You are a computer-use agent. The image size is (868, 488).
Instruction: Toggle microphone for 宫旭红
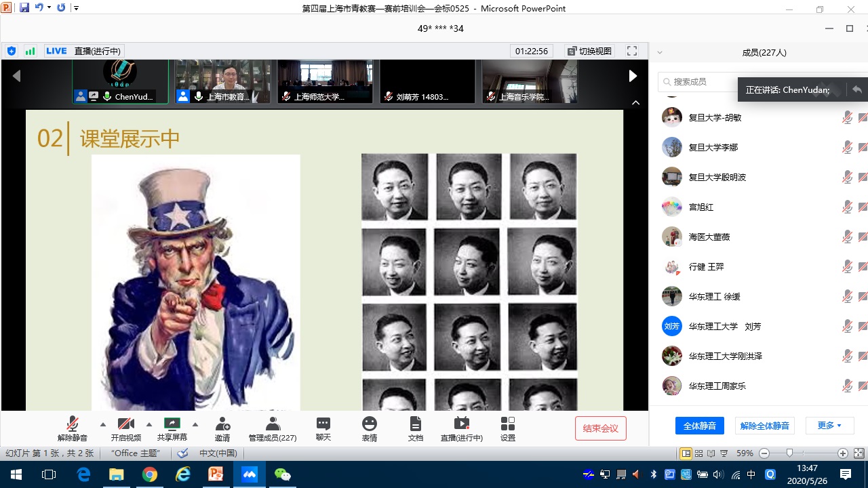(x=847, y=207)
